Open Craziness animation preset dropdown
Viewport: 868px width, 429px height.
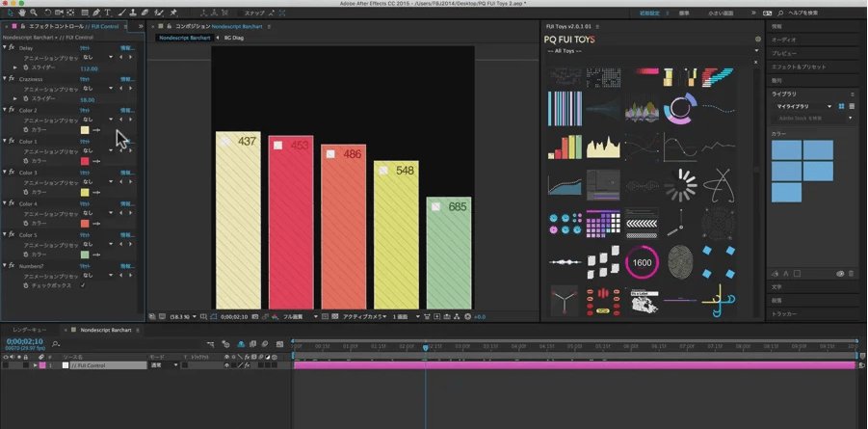[97, 88]
